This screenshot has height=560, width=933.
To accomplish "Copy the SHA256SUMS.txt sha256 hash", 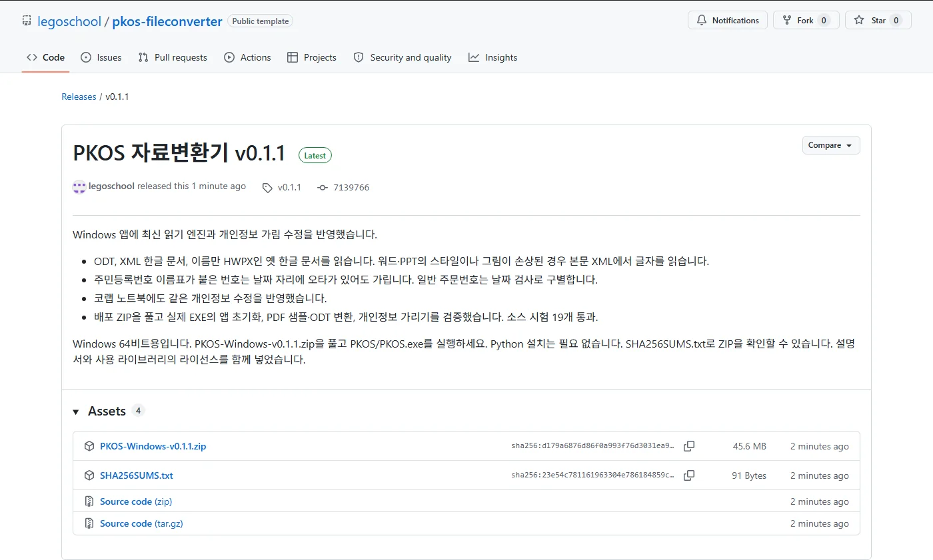I will point(689,475).
